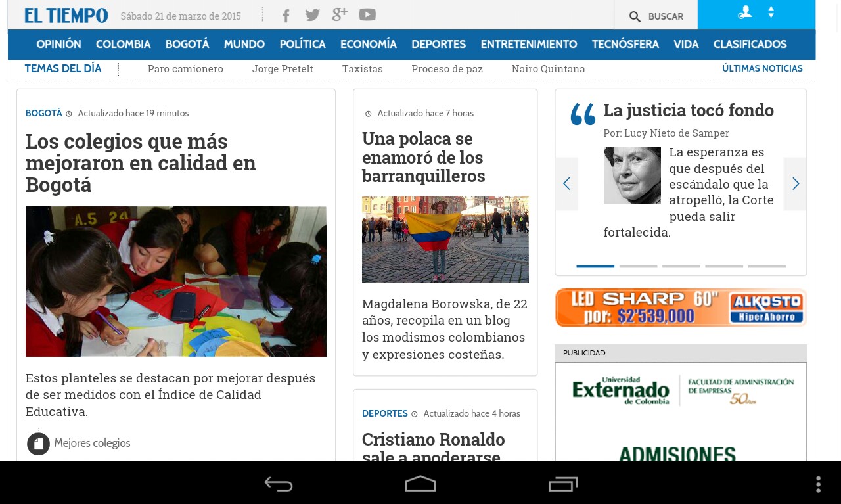Open the DEPORTES menu section
Image resolution: width=841 pixels, height=504 pixels.
click(438, 45)
